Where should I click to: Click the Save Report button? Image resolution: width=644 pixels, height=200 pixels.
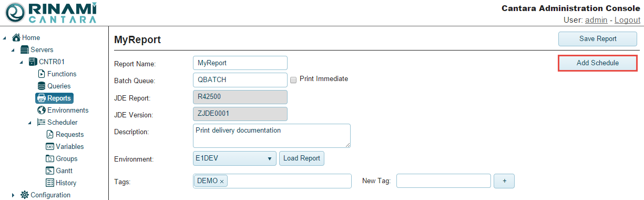pos(598,38)
